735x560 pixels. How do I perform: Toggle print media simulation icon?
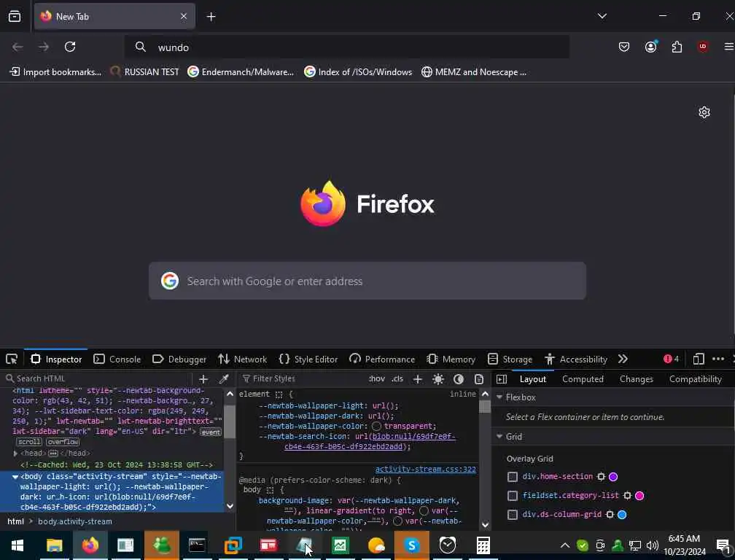coord(478,379)
